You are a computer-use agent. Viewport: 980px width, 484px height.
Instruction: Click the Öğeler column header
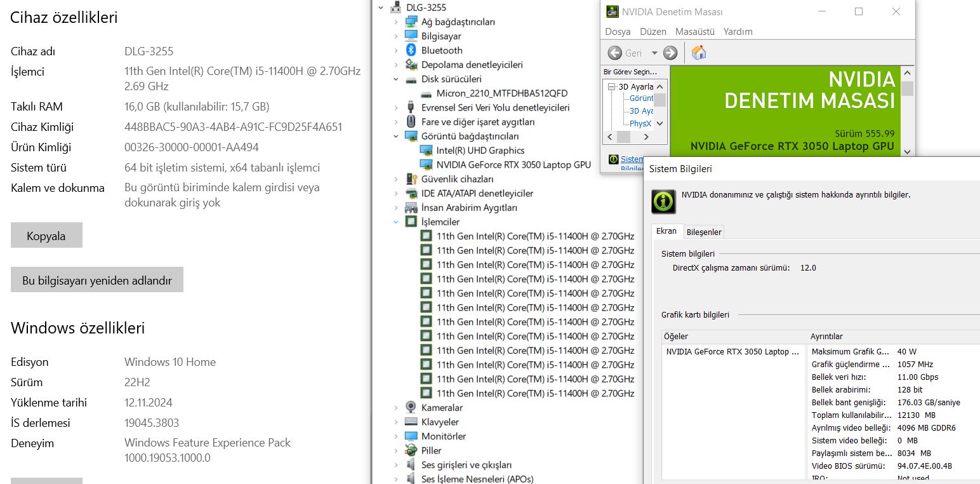click(733, 336)
